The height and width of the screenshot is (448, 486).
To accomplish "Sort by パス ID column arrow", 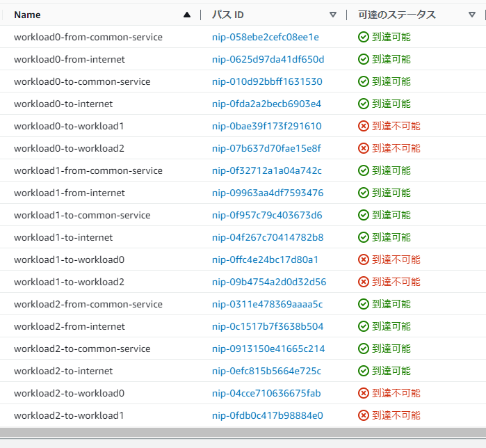I will [333, 15].
